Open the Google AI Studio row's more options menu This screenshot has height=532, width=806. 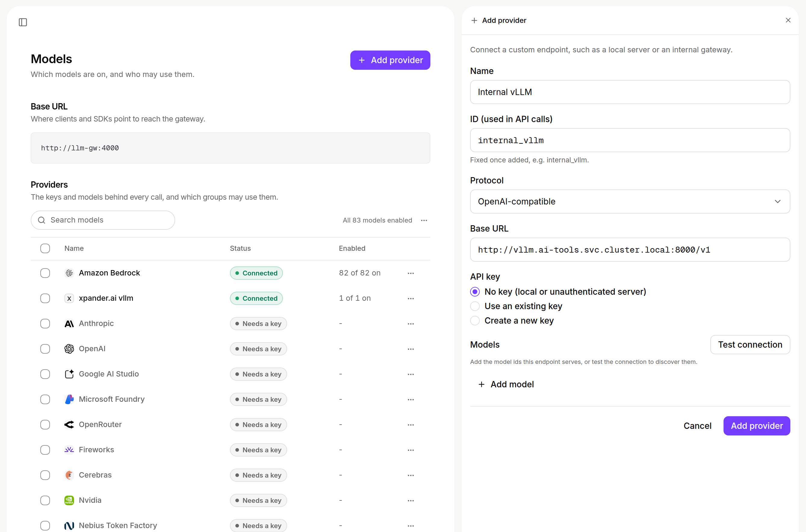[411, 374]
